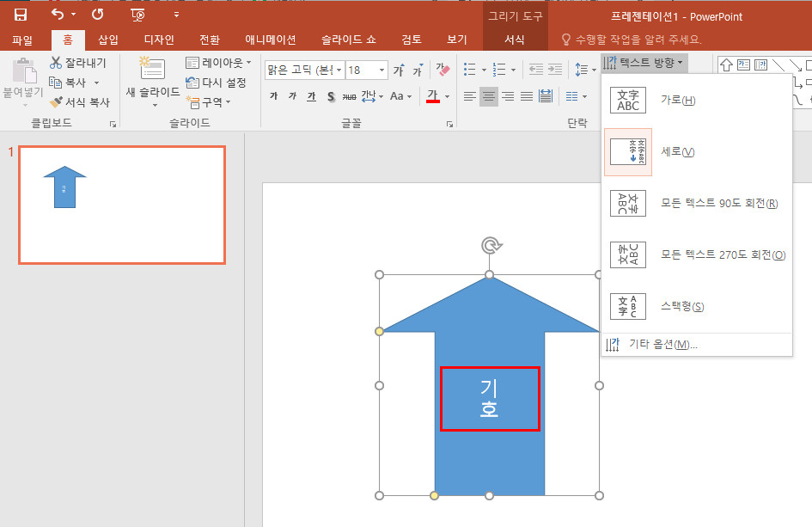Click the clear formatting eraser icon
The image size is (812, 527).
pyautogui.click(x=443, y=70)
